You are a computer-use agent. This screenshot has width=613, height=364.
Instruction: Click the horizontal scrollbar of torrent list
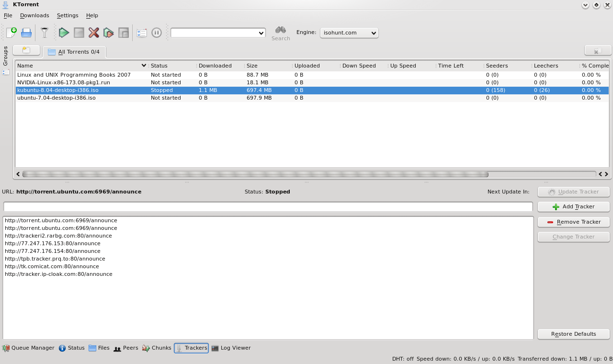pyautogui.click(x=255, y=174)
